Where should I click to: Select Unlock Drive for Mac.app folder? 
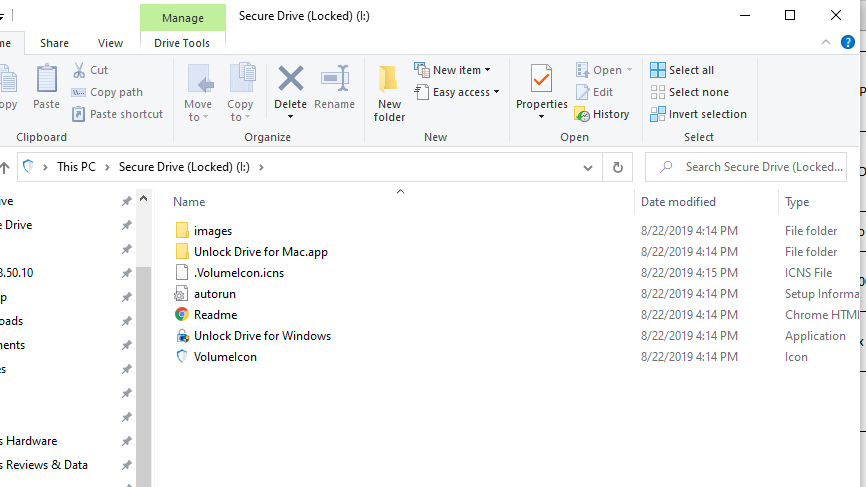261,252
